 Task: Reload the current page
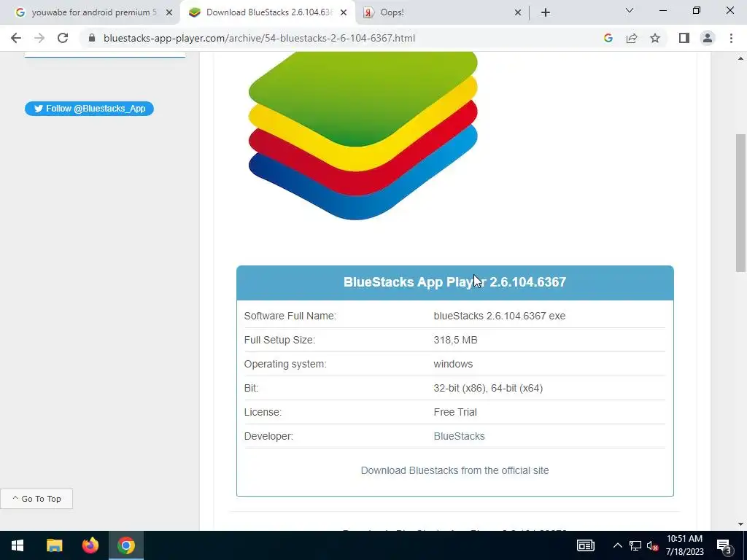[x=63, y=38]
